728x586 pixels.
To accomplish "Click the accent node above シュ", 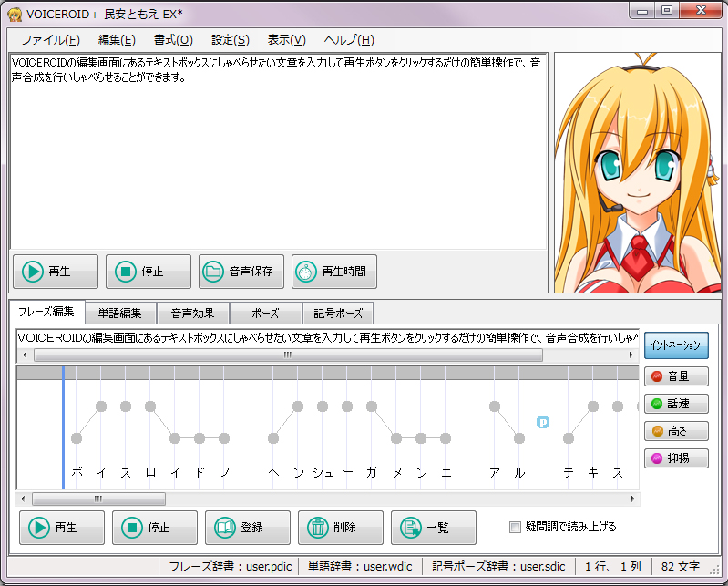I will (323, 406).
